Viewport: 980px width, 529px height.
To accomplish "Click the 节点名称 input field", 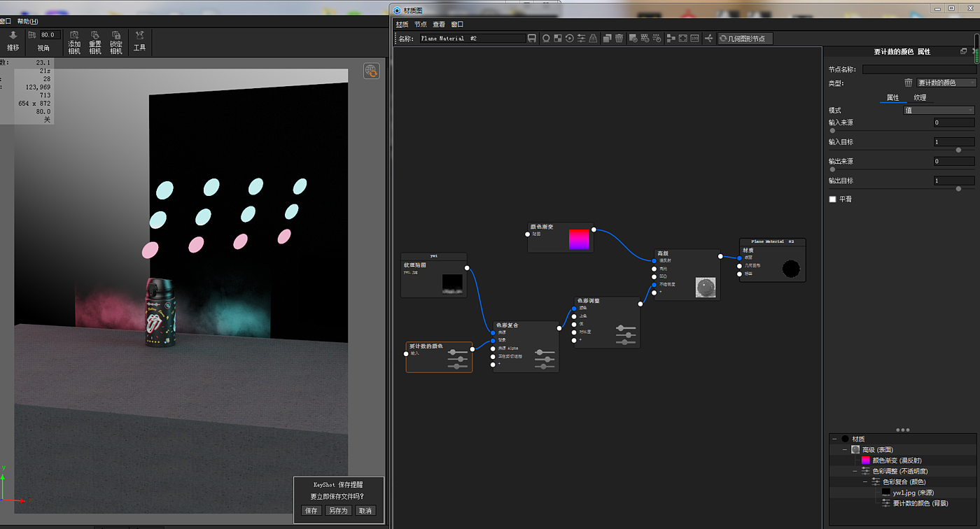I will [x=918, y=69].
